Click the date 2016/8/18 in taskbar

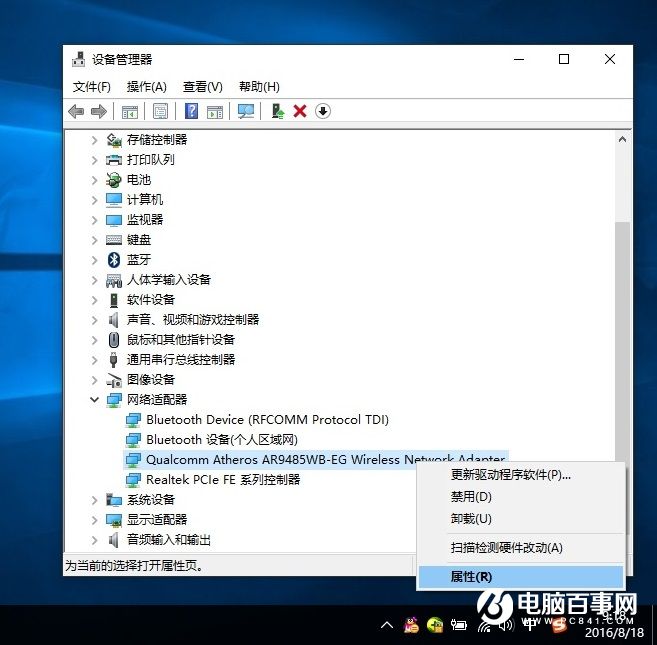[615, 633]
